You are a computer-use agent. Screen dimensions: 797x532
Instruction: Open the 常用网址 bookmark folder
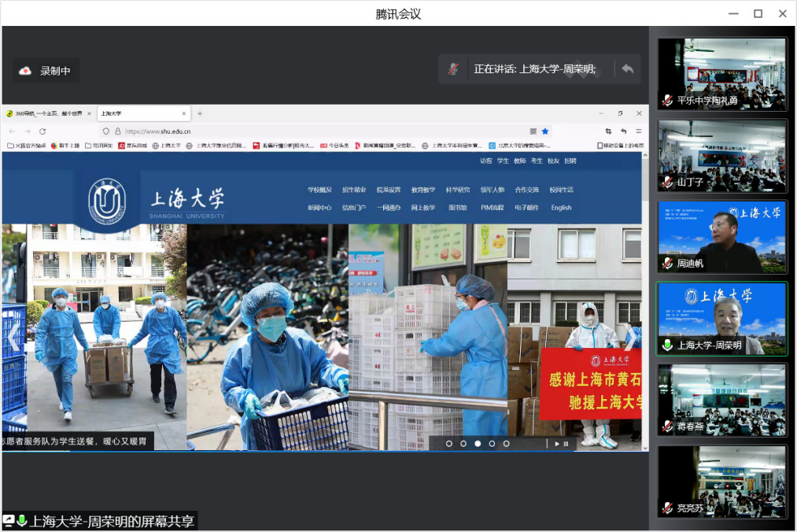pyautogui.click(x=99, y=146)
